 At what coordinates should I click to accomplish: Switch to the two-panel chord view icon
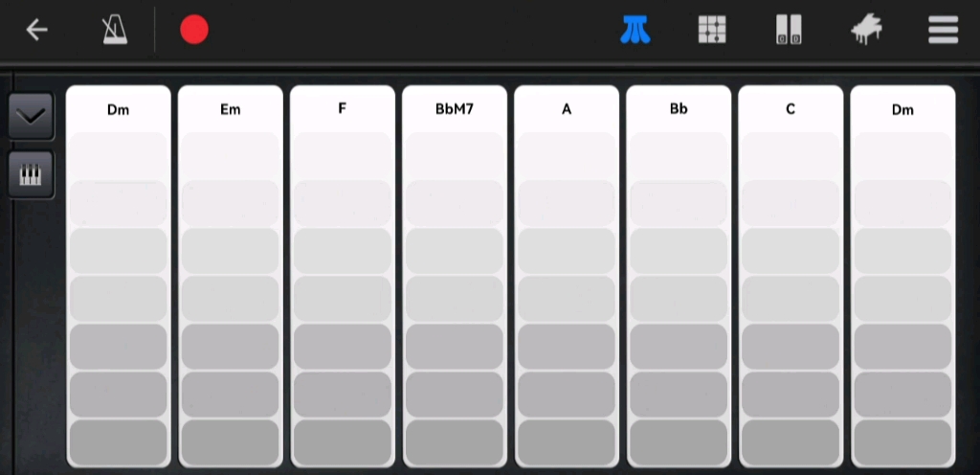point(789,30)
